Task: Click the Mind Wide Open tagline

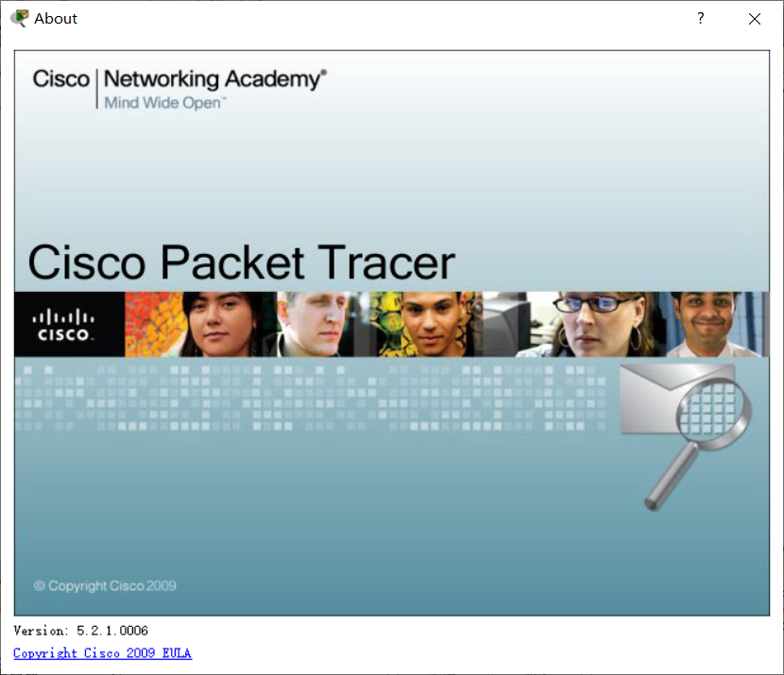Action: pyautogui.click(x=164, y=103)
